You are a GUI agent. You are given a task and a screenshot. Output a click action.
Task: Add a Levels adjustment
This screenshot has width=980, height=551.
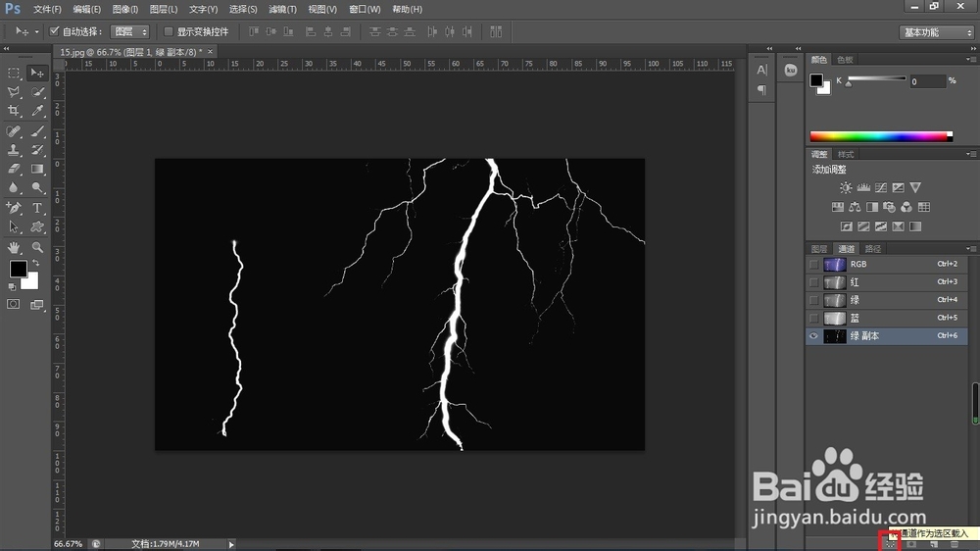click(863, 187)
